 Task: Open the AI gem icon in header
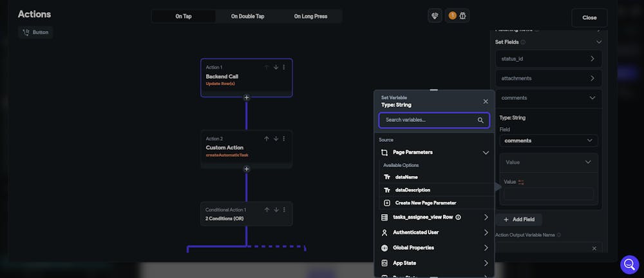[x=435, y=16]
